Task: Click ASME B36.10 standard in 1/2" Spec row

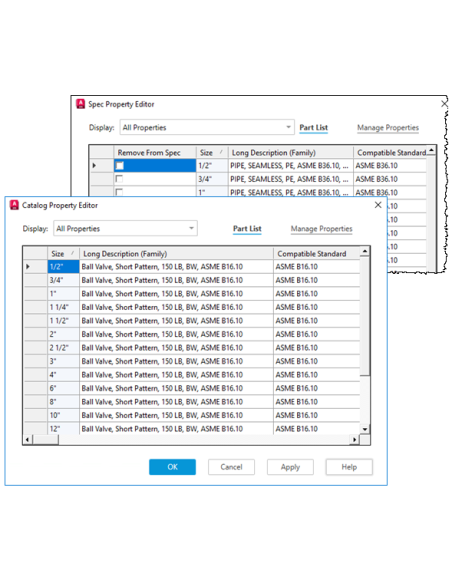Action: tap(390, 165)
